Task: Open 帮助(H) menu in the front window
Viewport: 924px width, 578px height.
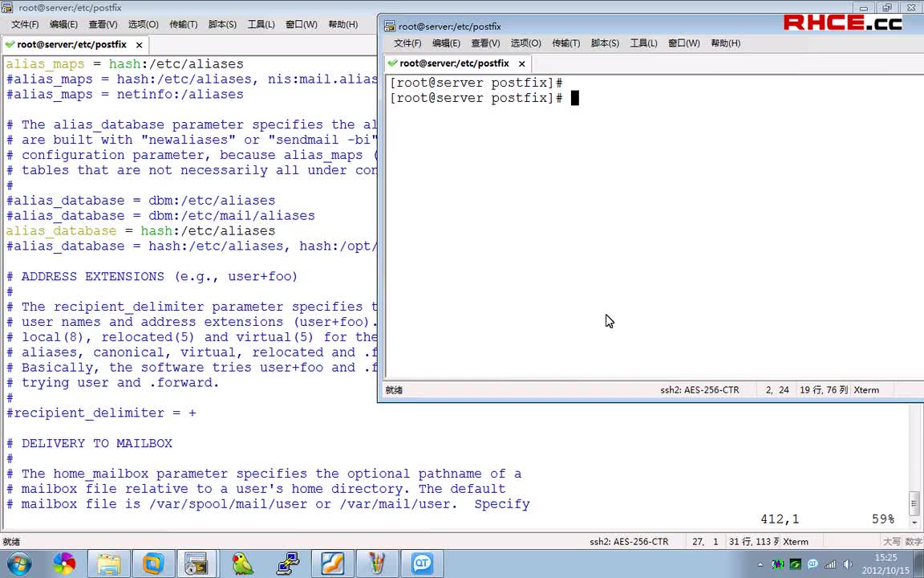Action: click(x=725, y=43)
